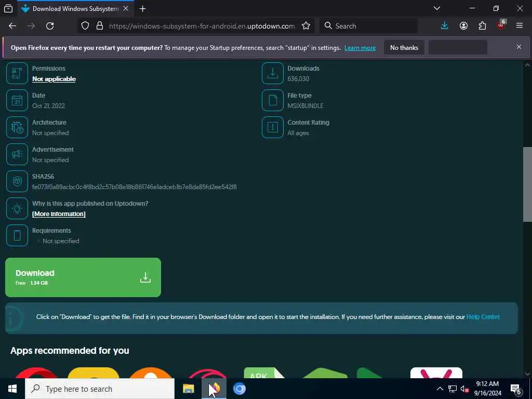Open the Extensions puzzle icon
Screen dimensions: 532x399
482,26
